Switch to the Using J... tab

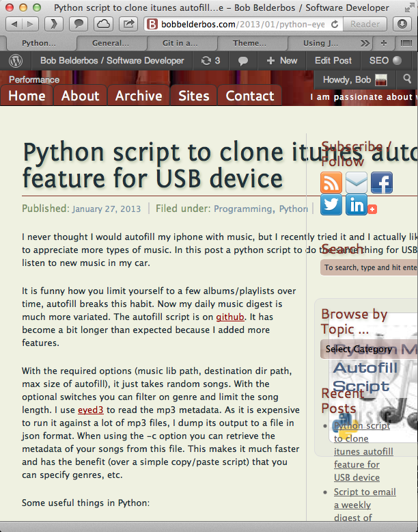point(320,43)
